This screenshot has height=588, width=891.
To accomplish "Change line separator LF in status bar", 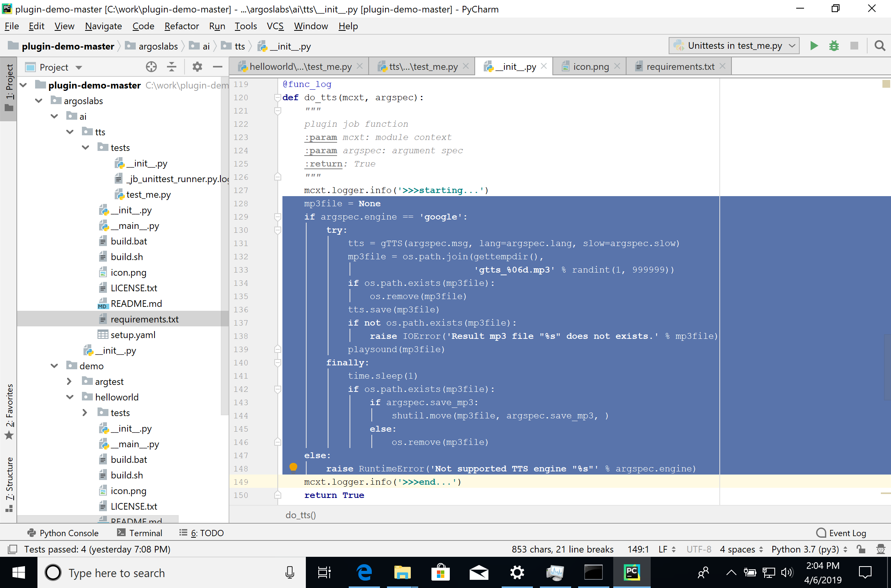I will 667,549.
